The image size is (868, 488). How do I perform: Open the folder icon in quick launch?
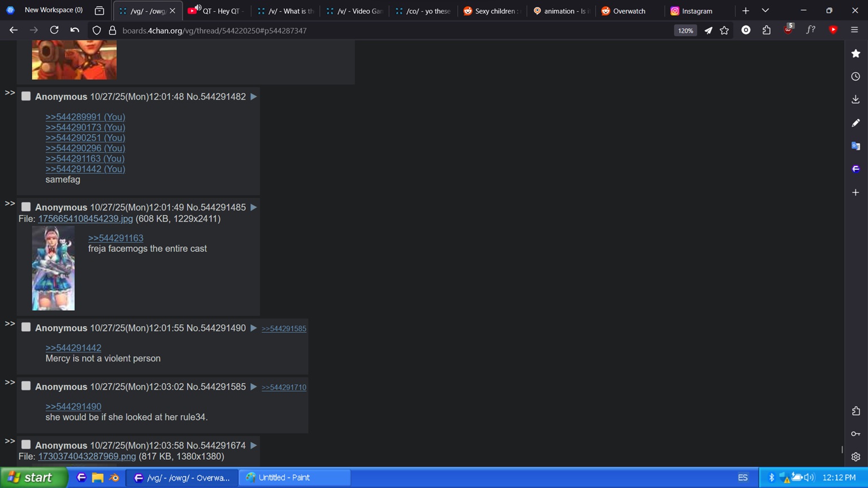pyautogui.click(x=98, y=477)
